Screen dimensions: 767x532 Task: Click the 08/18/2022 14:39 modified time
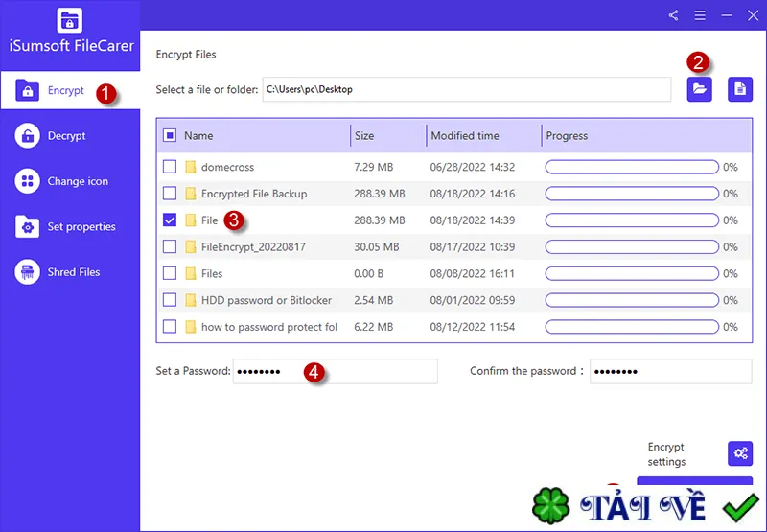(472, 220)
